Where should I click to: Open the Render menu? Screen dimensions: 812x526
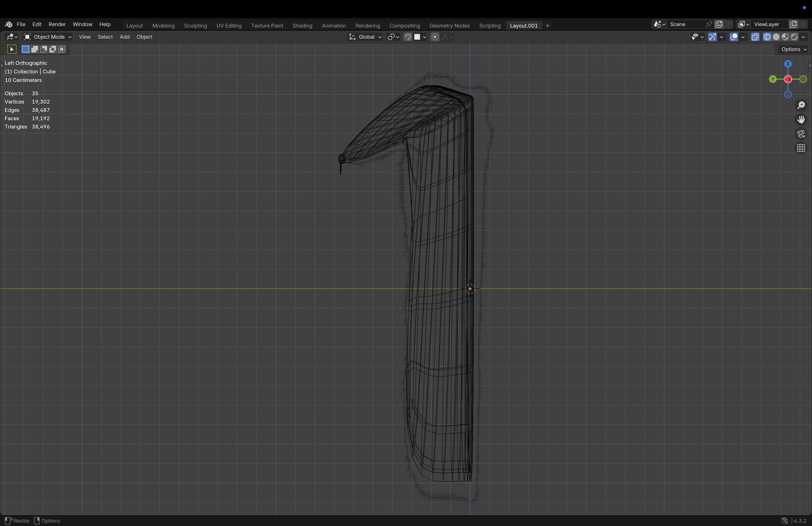[x=57, y=24]
